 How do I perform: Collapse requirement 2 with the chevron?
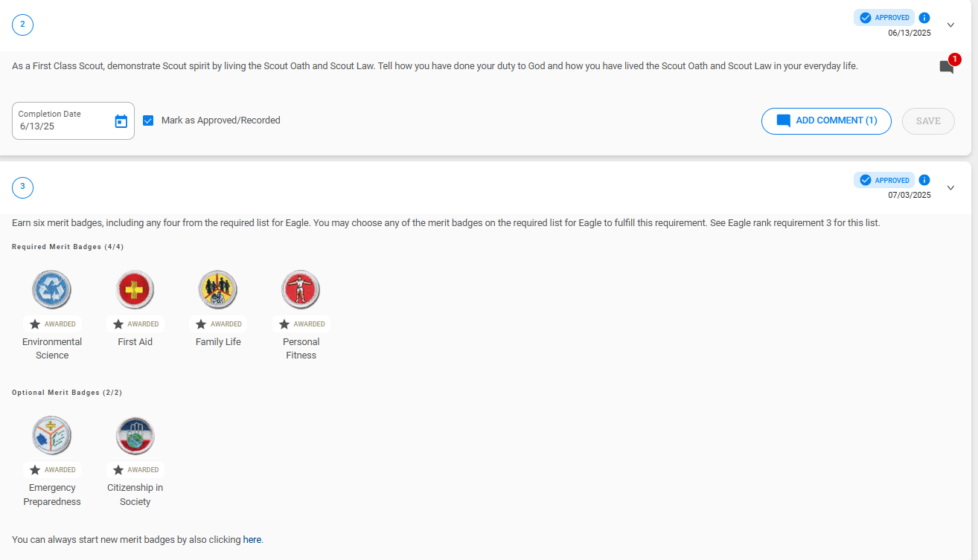tap(950, 25)
